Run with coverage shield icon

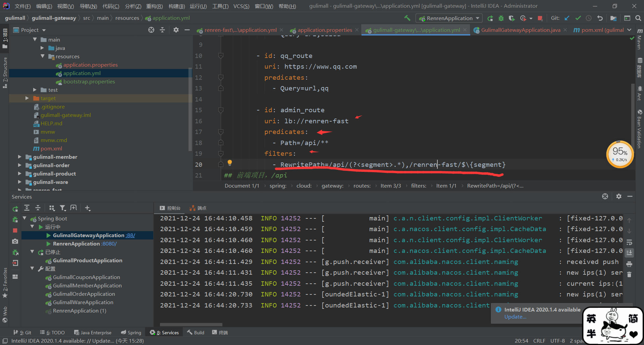pos(512,18)
